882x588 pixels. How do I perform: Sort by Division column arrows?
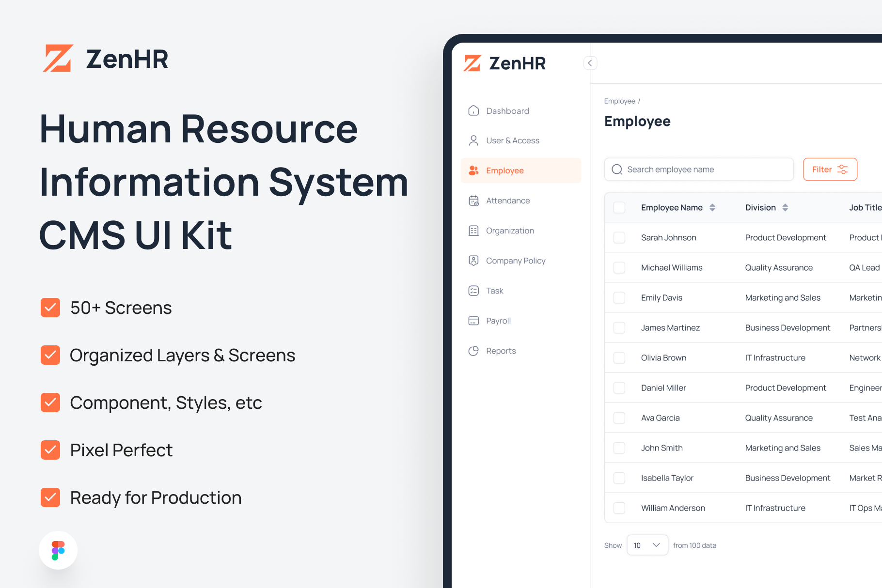(x=785, y=207)
